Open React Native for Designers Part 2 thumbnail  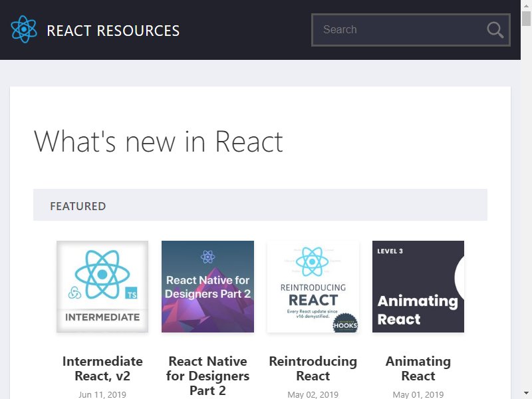[207, 287]
